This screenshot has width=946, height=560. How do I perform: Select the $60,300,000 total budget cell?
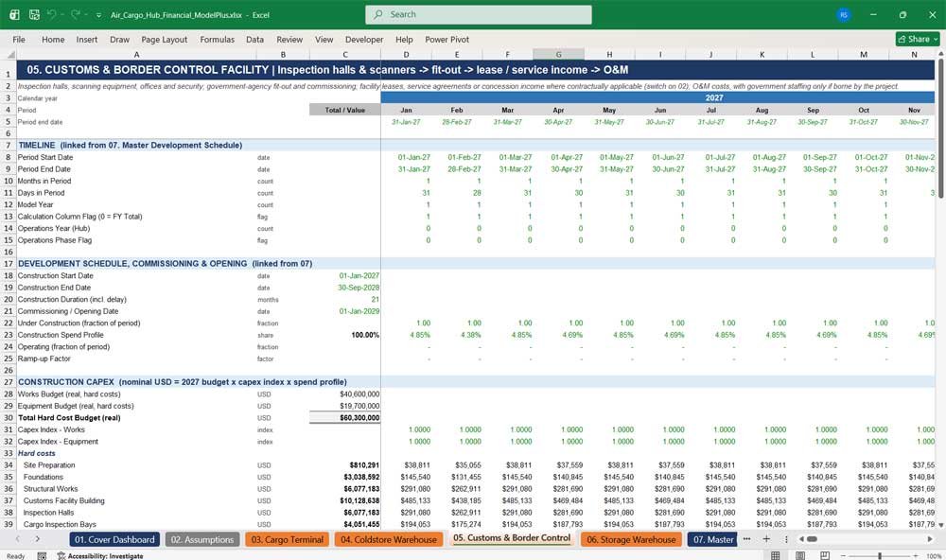(x=345, y=417)
